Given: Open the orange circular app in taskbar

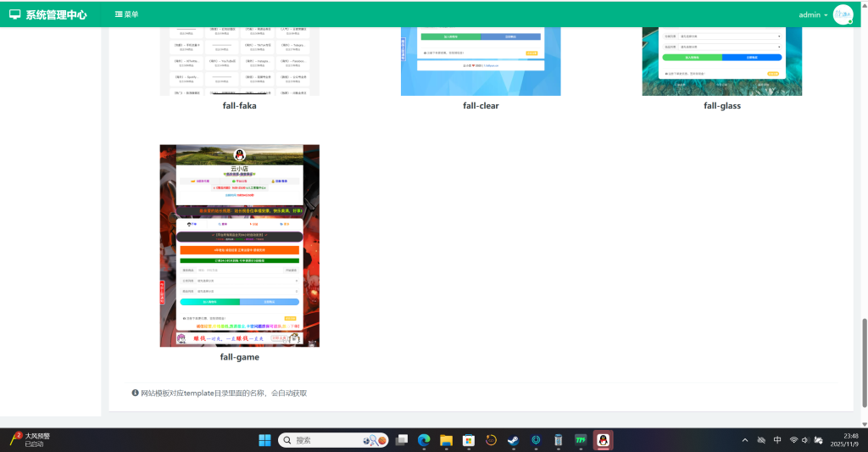Looking at the screenshot, I should [491, 440].
